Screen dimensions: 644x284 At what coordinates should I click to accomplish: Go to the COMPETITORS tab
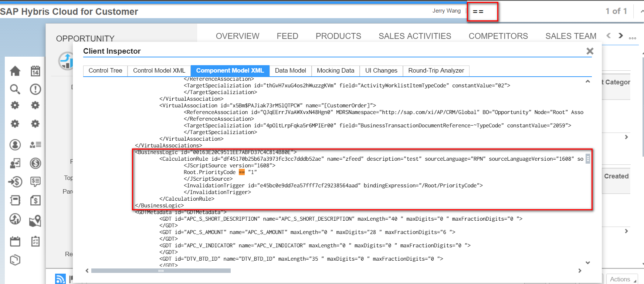498,36
